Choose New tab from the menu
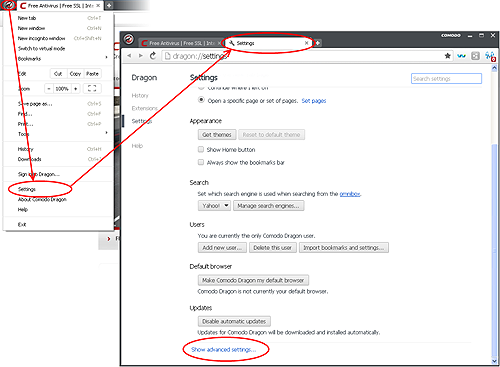 tap(58, 18)
